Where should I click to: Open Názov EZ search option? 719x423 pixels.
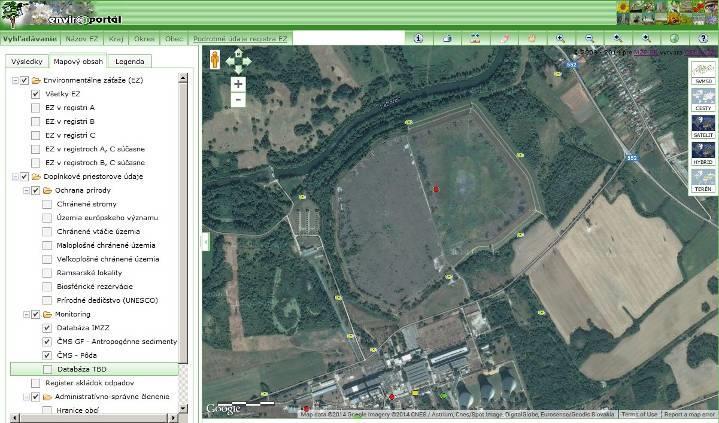point(82,39)
